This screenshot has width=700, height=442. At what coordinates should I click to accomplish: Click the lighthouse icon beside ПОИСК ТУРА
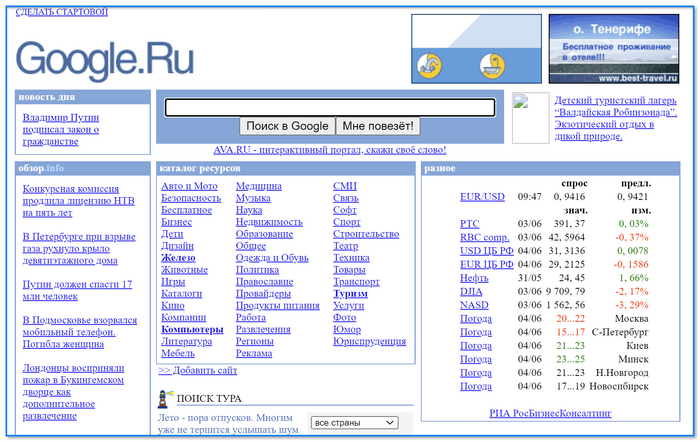tap(167, 398)
